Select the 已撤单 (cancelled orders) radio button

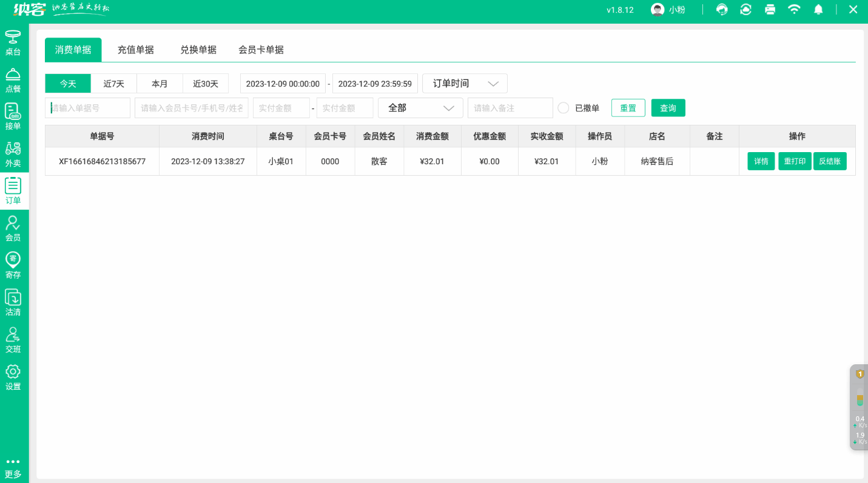click(x=563, y=107)
